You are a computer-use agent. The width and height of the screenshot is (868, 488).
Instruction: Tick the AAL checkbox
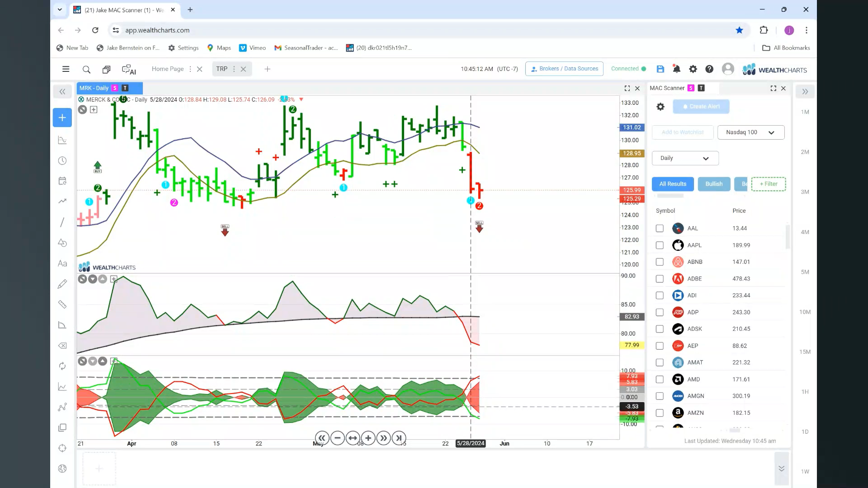point(660,229)
